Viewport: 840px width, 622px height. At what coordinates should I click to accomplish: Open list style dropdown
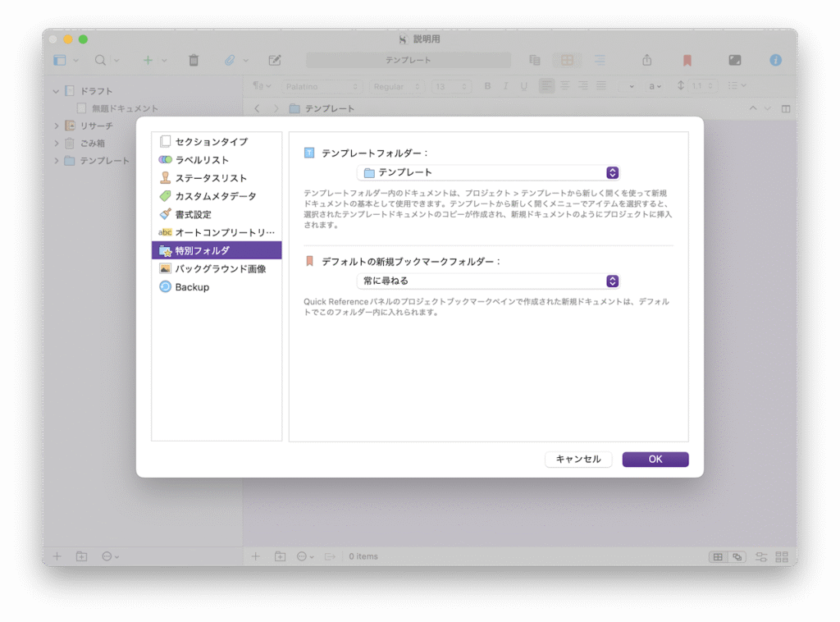(737, 85)
